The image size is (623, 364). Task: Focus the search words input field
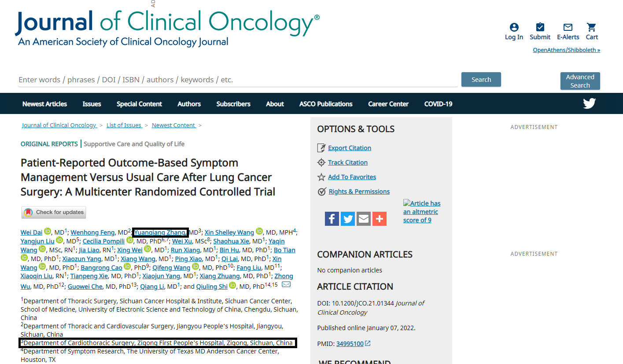(238, 80)
